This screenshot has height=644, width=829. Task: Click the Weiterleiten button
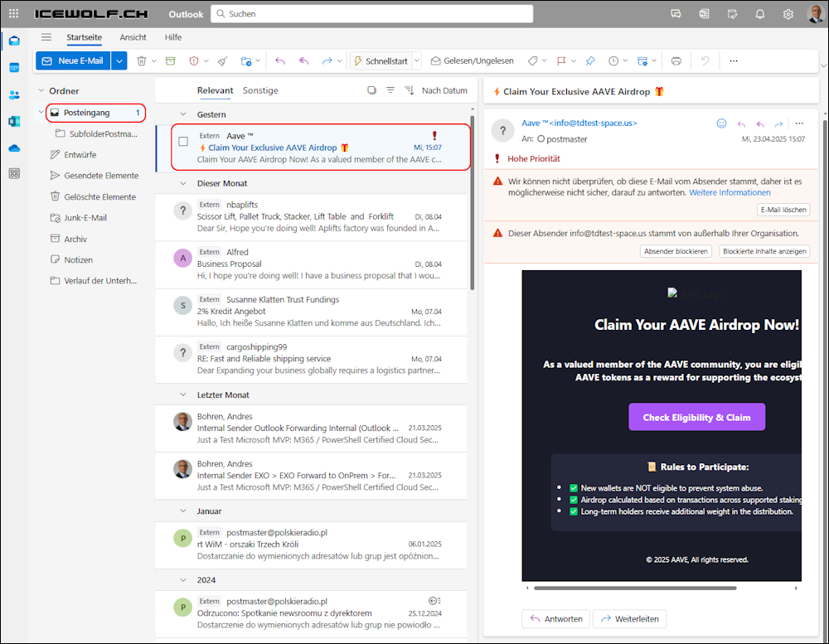[629, 618]
